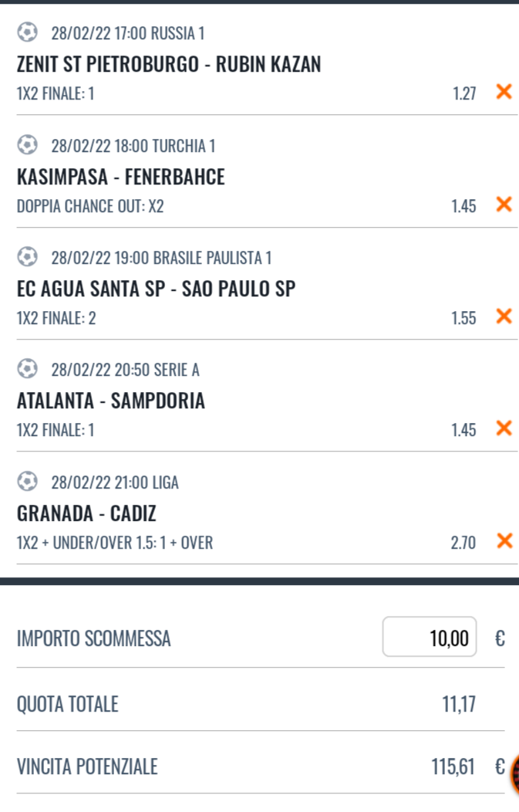Click the 2.70 odds for Granada
Viewport: 519px width, 812px height.
point(463,542)
